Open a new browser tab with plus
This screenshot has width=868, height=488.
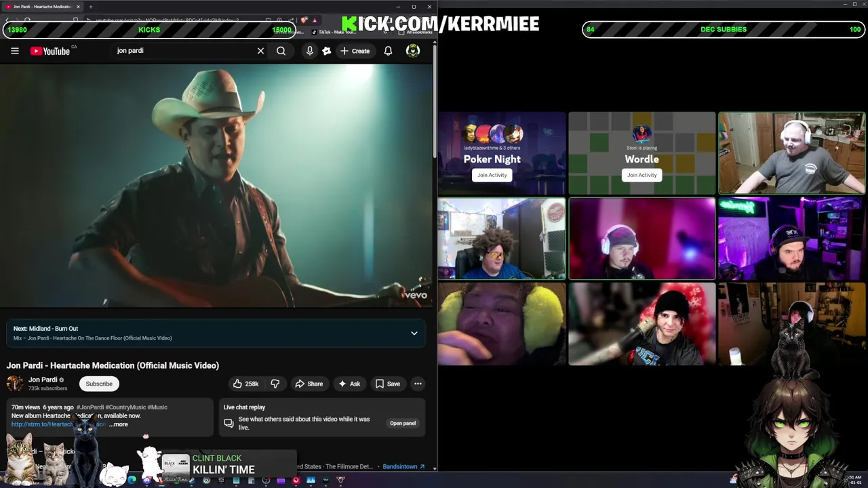(x=90, y=7)
